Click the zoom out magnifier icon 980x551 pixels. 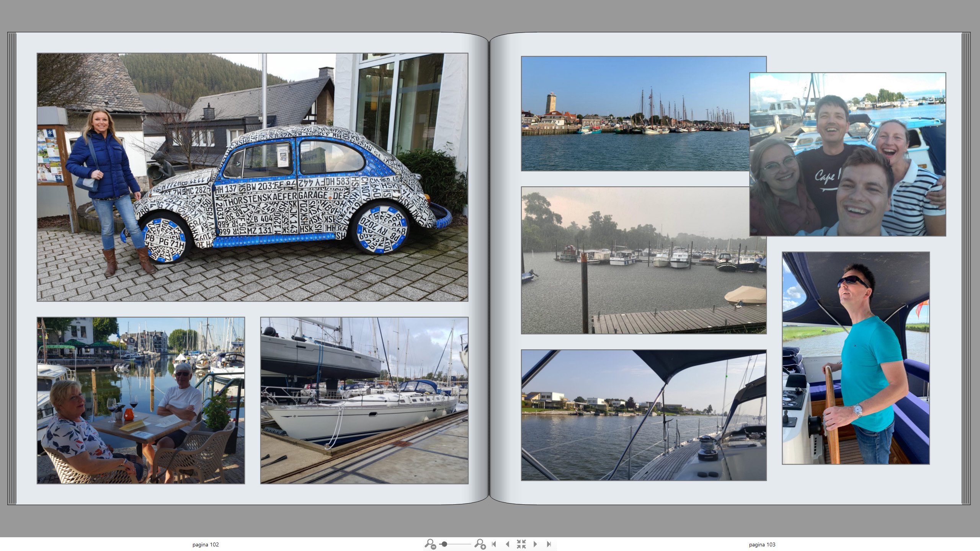pyautogui.click(x=430, y=544)
